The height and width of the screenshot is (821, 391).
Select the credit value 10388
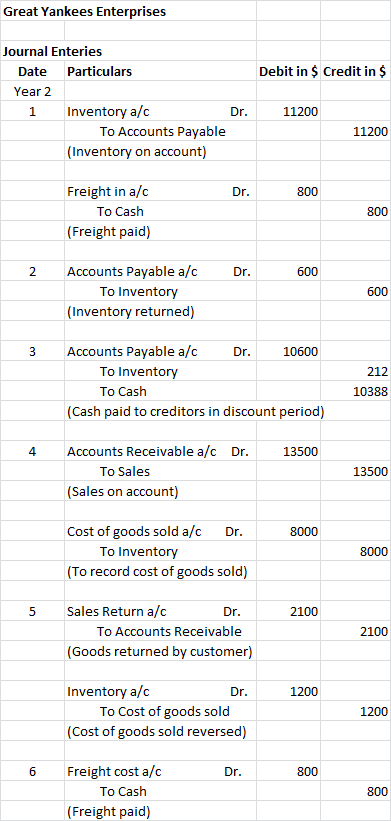371,392
